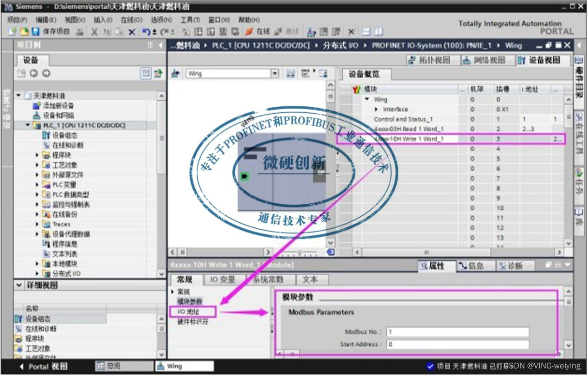Click the forward navigation arrow in project tree
The image size is (588, 375).
click(45, 73)
